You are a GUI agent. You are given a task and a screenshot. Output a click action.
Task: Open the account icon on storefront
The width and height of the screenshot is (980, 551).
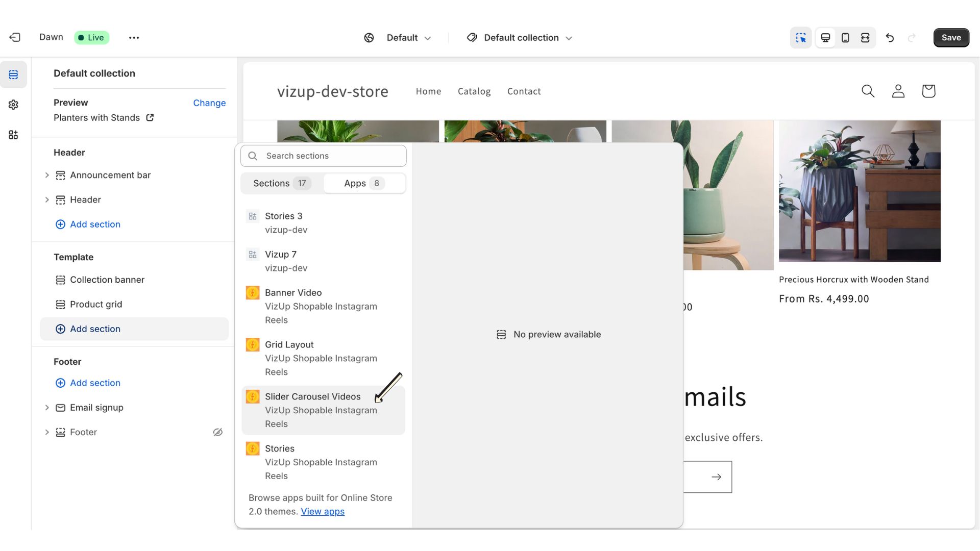click(898, 91)
